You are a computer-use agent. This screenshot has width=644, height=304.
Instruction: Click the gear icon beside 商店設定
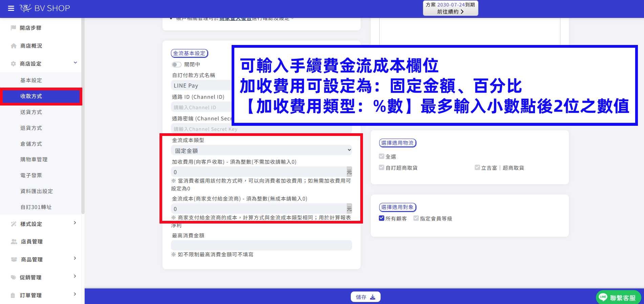(x=13, y=64)
